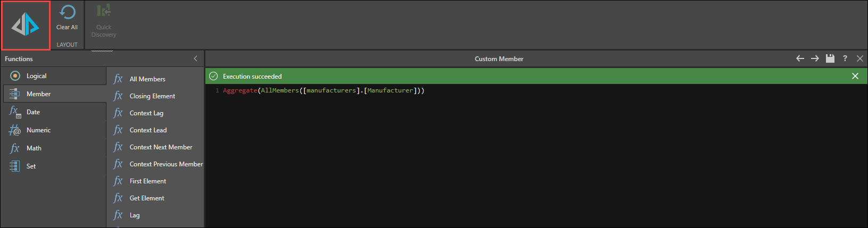Click the Pyramid logo home icon
Viewport: 868px width, 228px height.
coord(26,25)
